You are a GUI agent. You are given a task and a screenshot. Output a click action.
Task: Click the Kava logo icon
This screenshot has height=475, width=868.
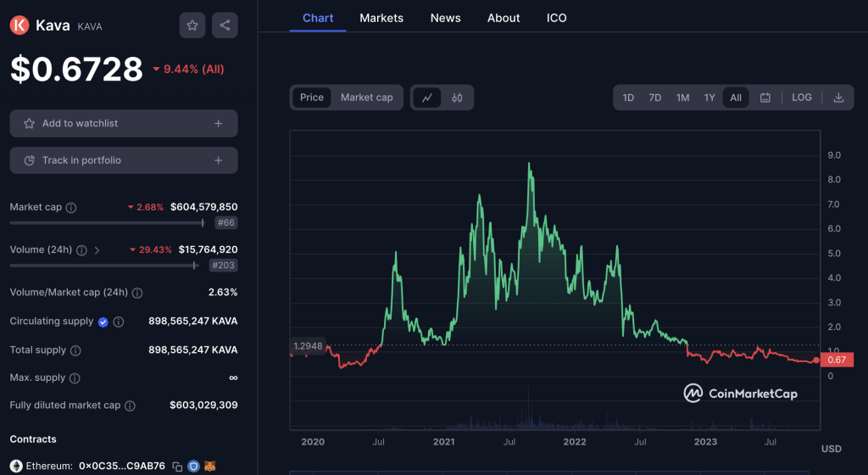[x=19, y=25]
